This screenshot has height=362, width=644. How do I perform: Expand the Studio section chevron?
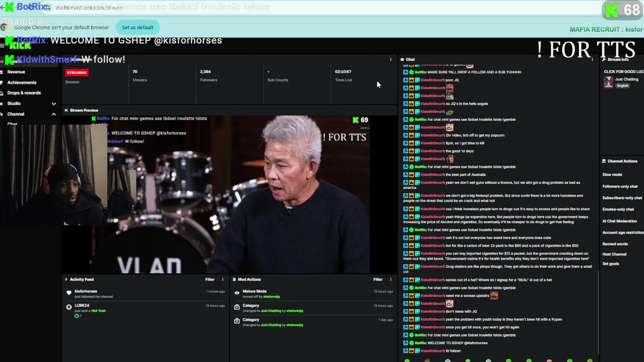54,104
